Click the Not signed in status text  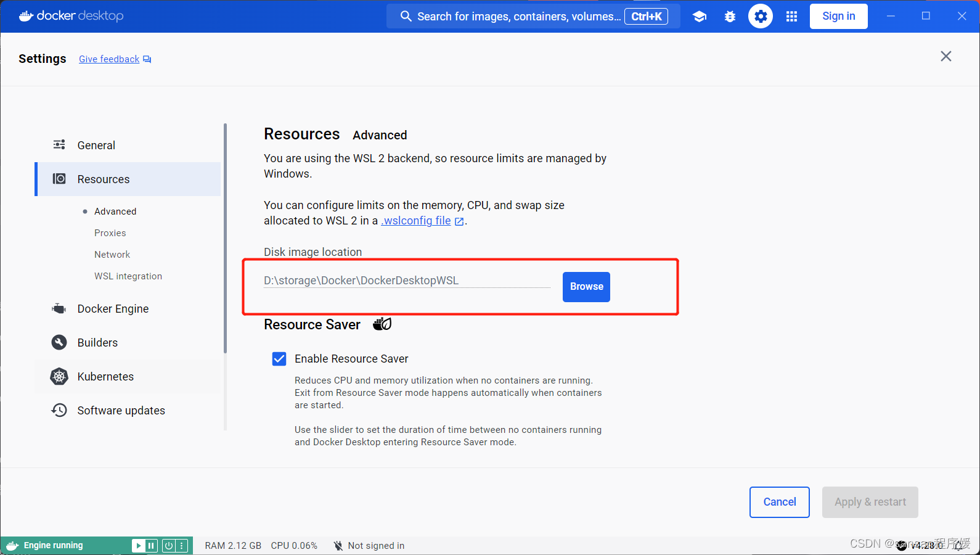coord(376,546)
